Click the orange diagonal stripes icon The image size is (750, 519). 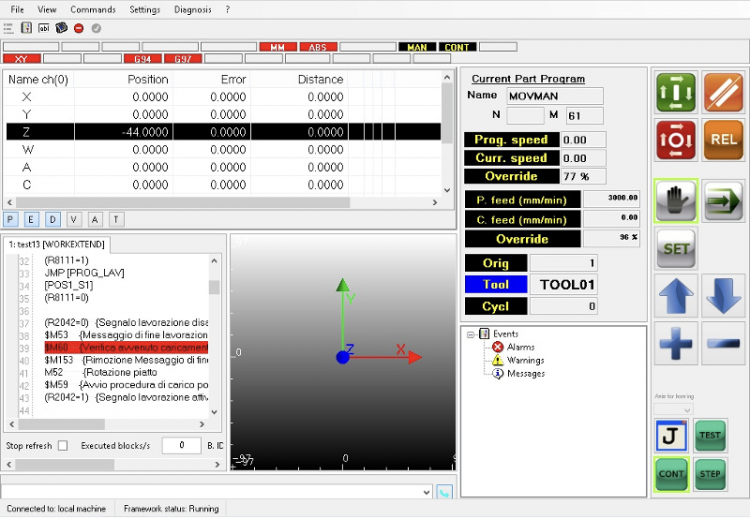(x=723, y=92)
